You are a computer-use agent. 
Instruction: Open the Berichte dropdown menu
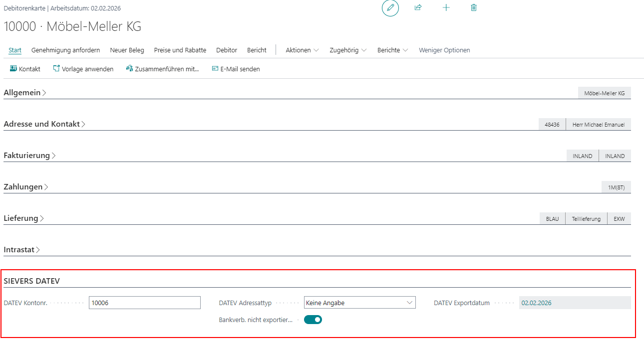[392, 50]
